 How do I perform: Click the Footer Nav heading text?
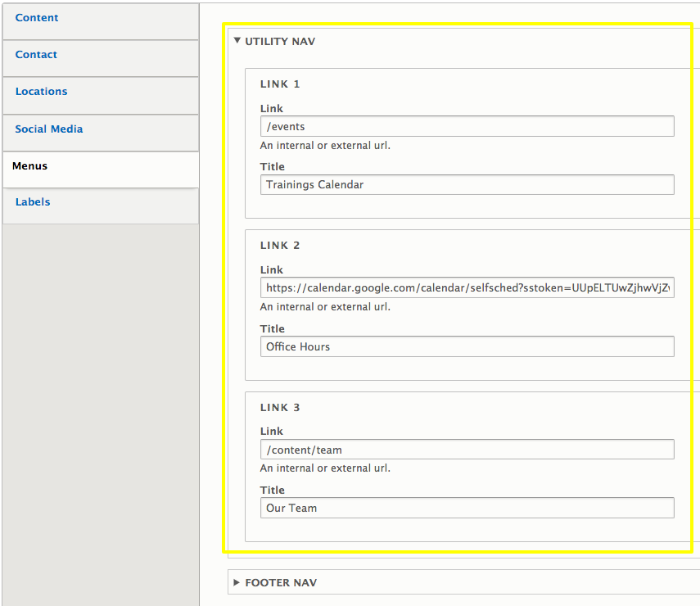pos(281,582)
